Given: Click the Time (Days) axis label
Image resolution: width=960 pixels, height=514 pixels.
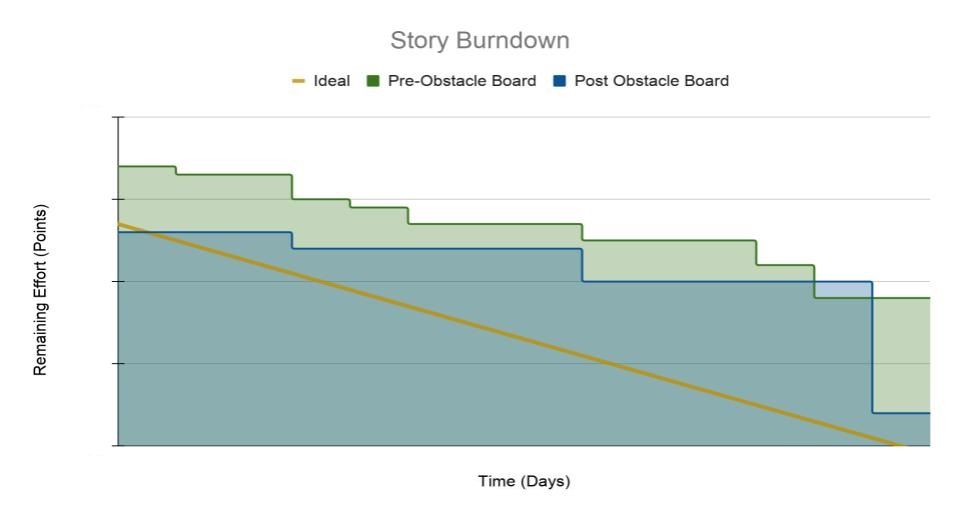Looking at the screenshot, I should 524,482.
